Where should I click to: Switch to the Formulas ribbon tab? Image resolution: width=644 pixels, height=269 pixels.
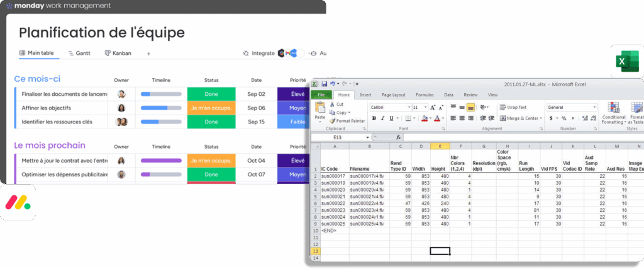point(425,95)
